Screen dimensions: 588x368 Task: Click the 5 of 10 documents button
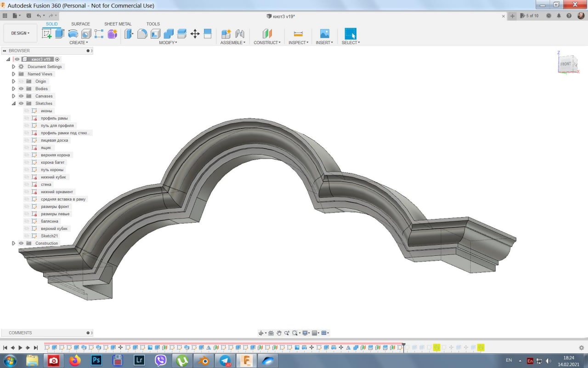(530, 16)
